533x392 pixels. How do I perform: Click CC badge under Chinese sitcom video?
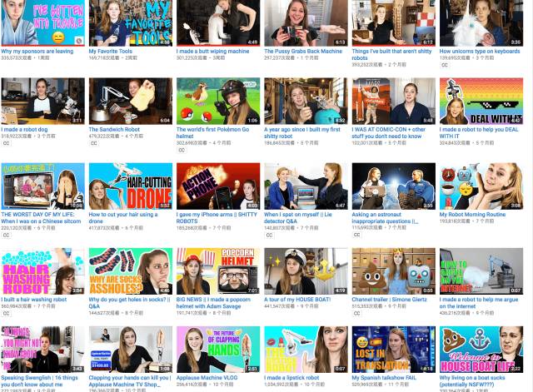click(6, 235)
